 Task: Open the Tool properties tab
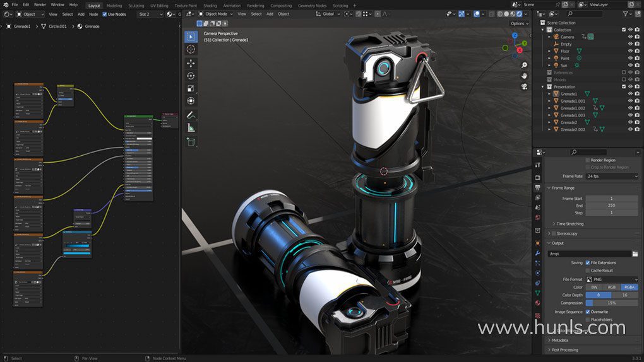[x=538, y=165]
